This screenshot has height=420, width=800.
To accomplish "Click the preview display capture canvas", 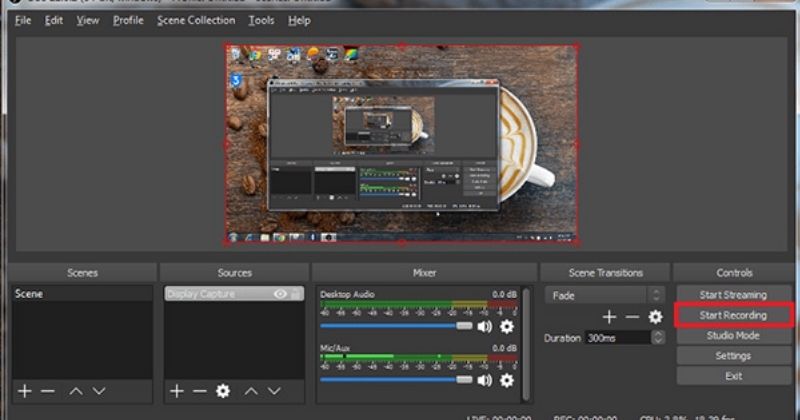I will (x=402, y=144).
